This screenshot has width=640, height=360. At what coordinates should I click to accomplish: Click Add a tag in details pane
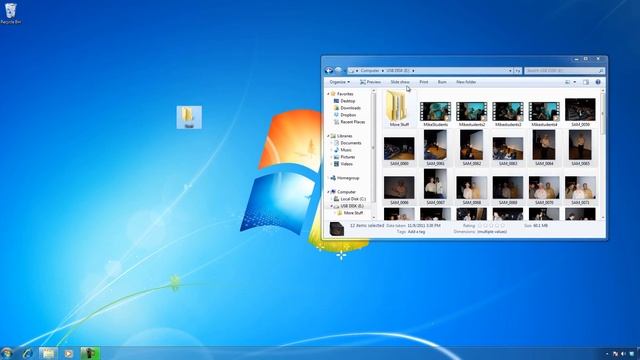pos(416,232)
